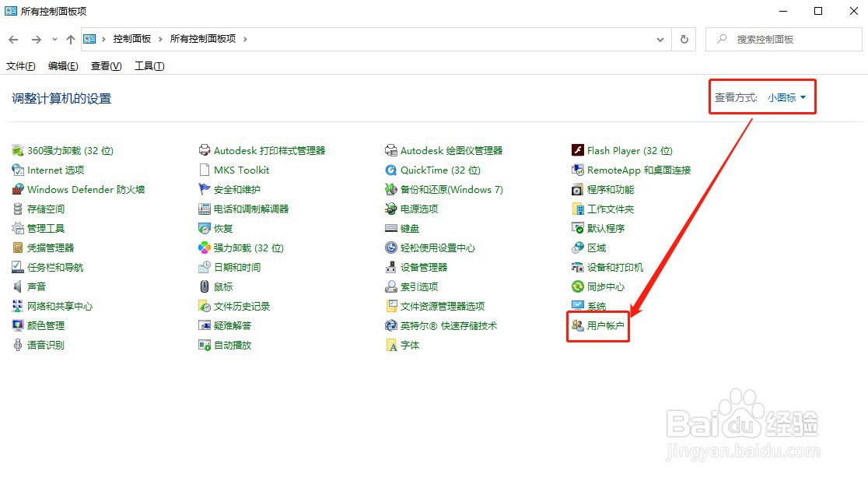Open the 备份和还原(Windows 7) link
Image resolution: width=868 pixels, height=481 pixels.
(452, 189)
